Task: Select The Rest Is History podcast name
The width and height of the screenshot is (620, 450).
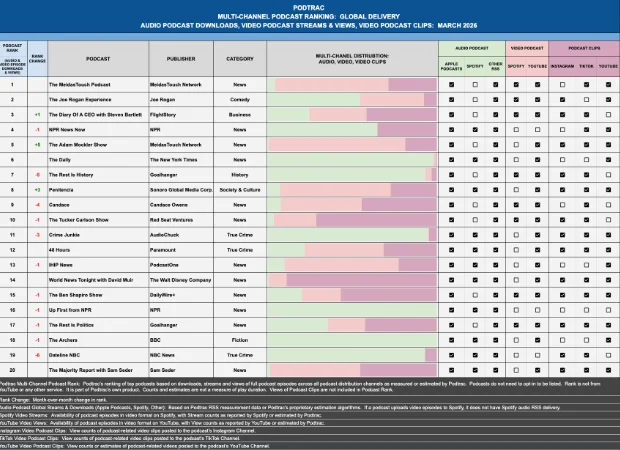Action: coord(71,175)
